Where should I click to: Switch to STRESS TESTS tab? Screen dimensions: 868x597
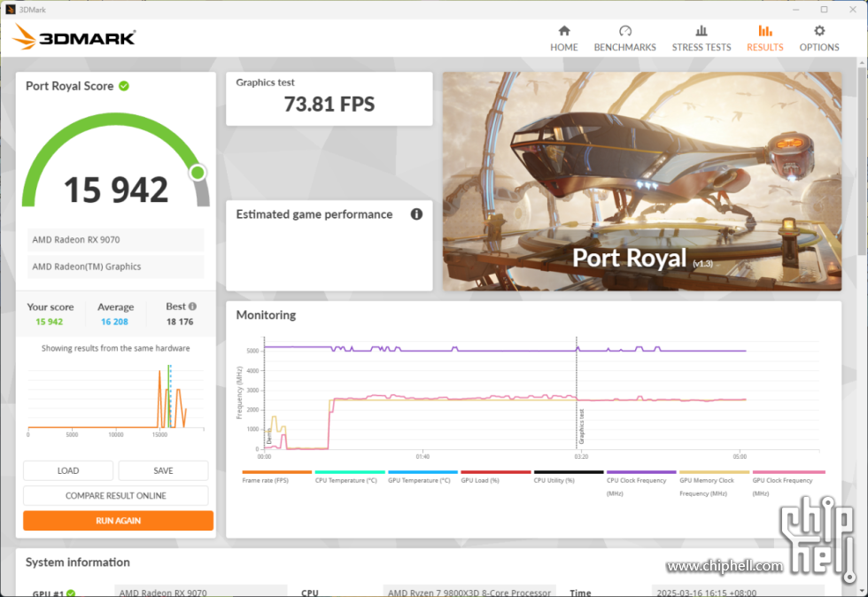tap(701, 38)
